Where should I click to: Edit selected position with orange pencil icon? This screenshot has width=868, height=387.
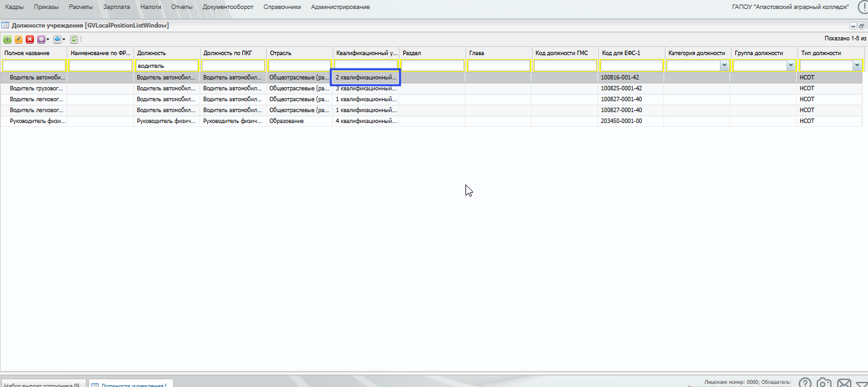pyautogui.click(x=19, y=39)
